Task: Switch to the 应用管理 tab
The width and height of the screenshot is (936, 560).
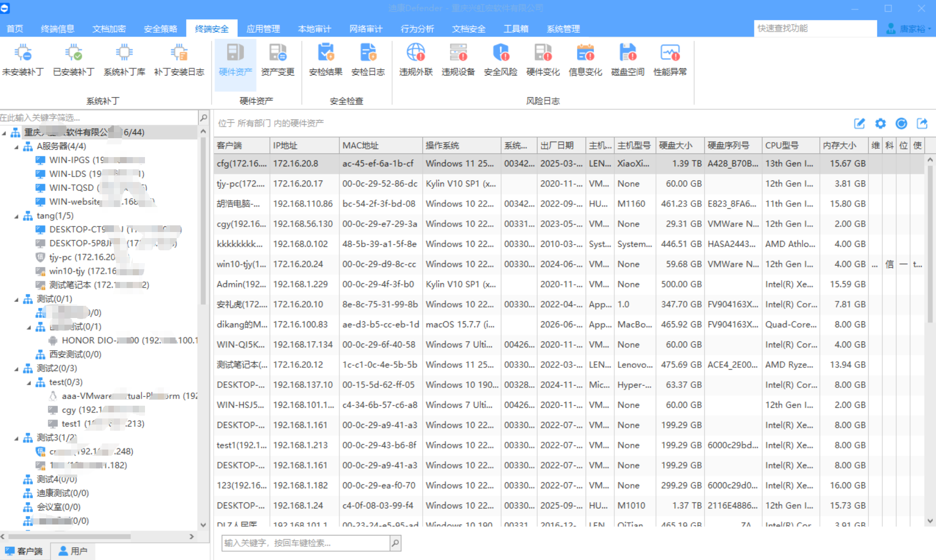Action: tap(263, 29)
